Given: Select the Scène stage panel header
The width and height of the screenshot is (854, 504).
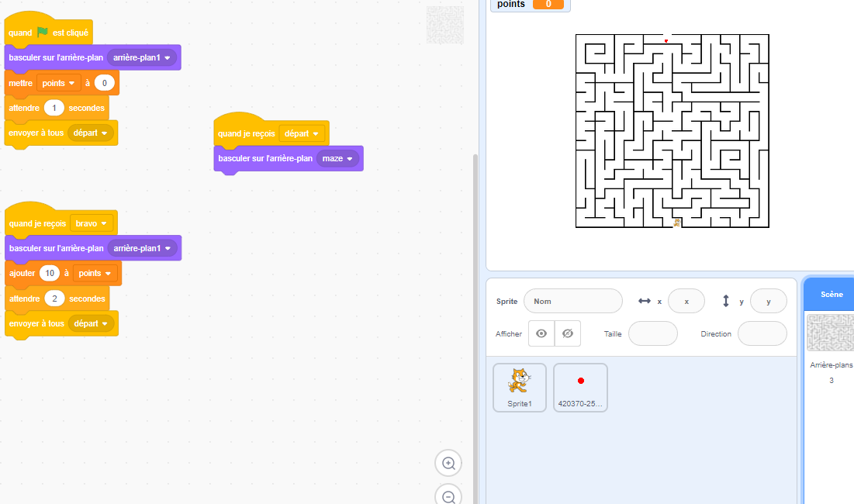Looking at the screenshot, I should point(829,295).
